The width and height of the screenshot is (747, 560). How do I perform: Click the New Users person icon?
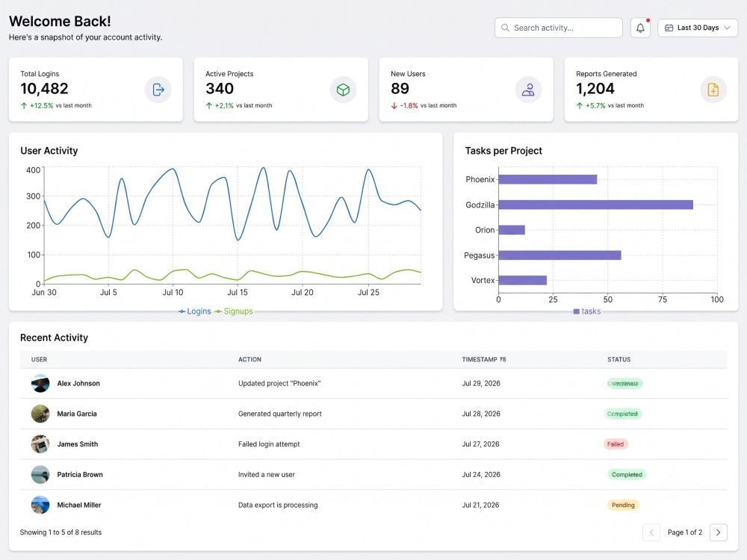[x=528, y=90]
